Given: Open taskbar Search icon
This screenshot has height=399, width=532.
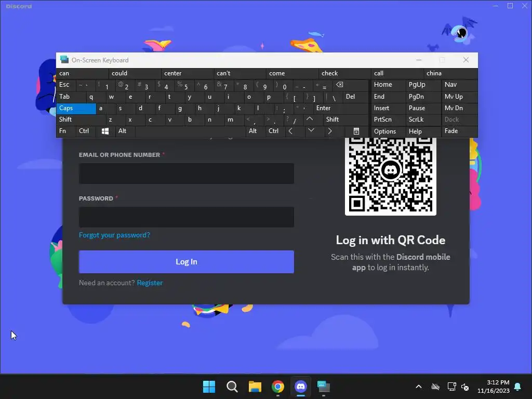Looking at the screenshot, I should [232, 387].
